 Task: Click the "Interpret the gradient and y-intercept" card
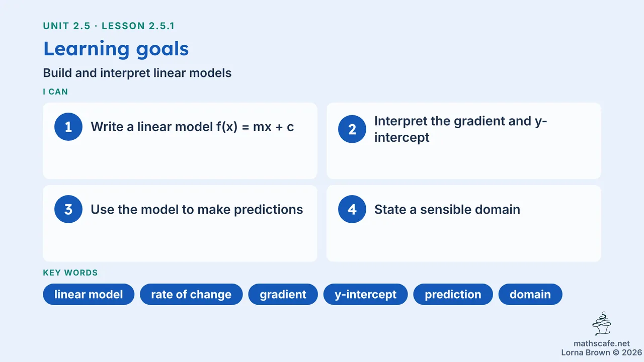click(464, 141)
